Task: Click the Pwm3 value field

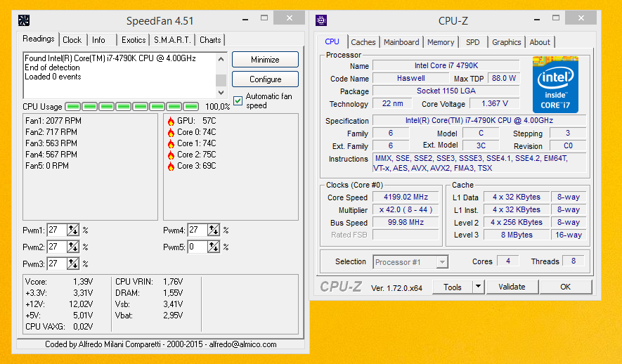Action: (57, 264)
